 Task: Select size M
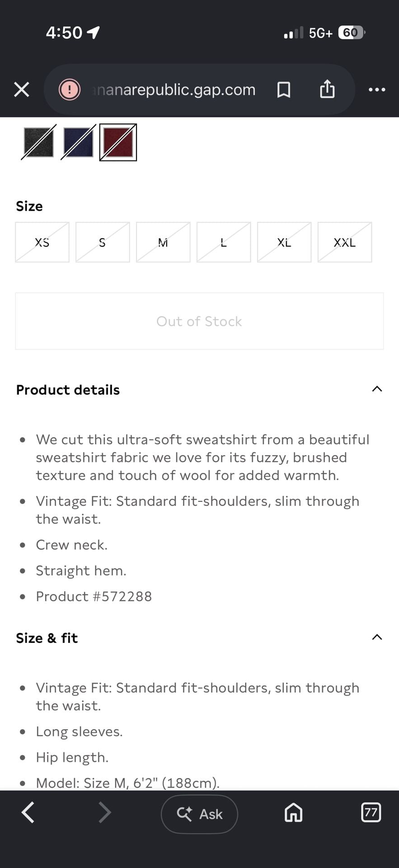(163, 242)
